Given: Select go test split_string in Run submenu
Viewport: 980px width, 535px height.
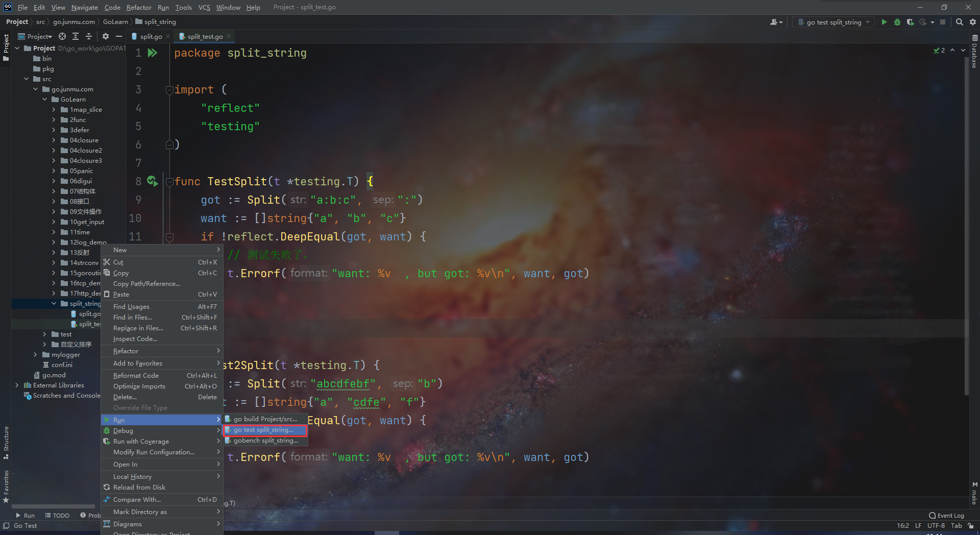Looking at the screenshot, I should 265,430.
